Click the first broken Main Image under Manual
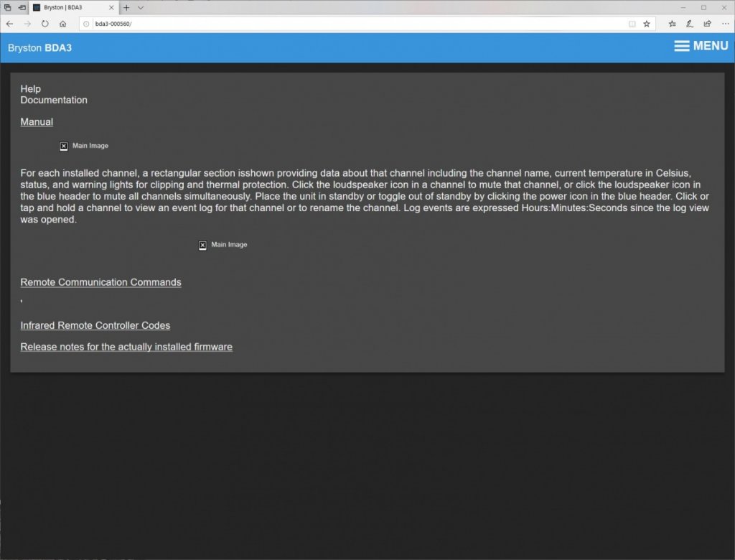Viewport: 735px width, 560px height. point(84,146)
